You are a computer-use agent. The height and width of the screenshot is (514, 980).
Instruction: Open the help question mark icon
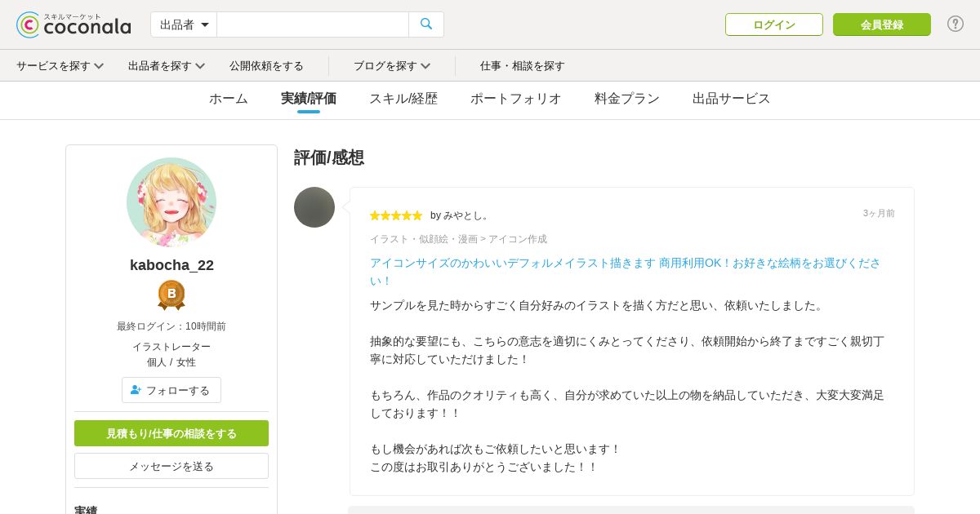coord(955,24)
